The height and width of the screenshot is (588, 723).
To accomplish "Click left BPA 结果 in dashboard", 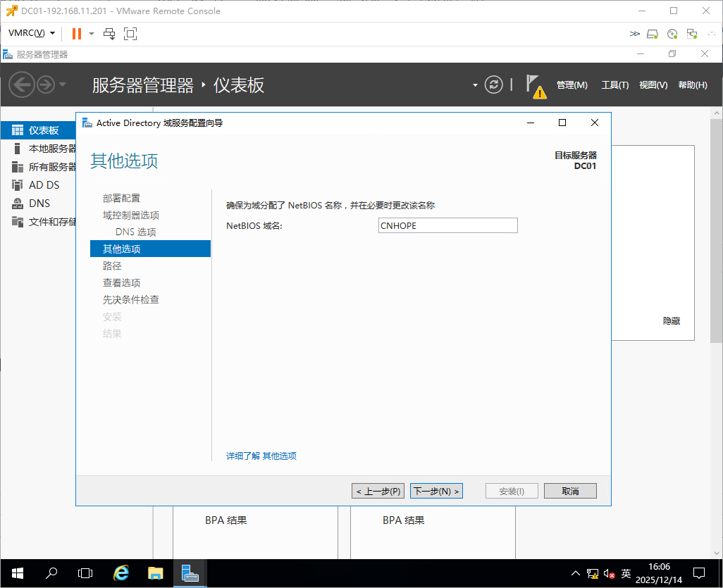I will click(x=226, y=520).
